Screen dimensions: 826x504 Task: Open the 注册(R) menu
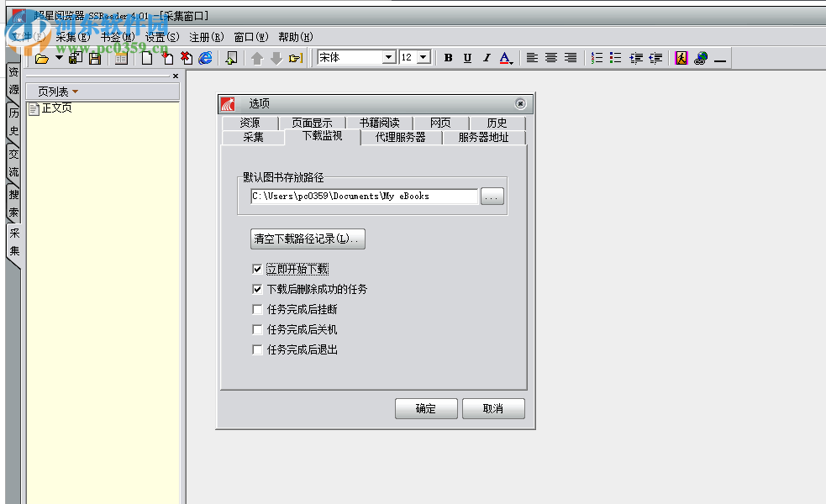(207, 37)
